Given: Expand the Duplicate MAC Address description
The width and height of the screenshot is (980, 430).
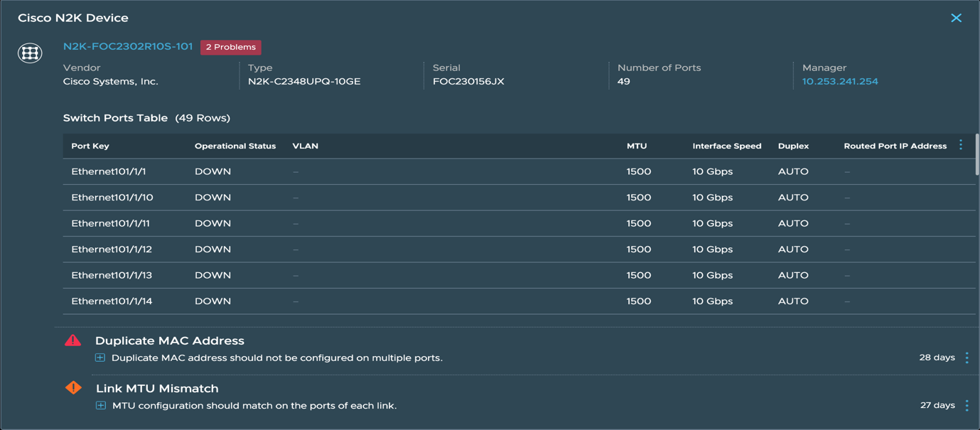Looking at the screenshot, I should (100, 358).
